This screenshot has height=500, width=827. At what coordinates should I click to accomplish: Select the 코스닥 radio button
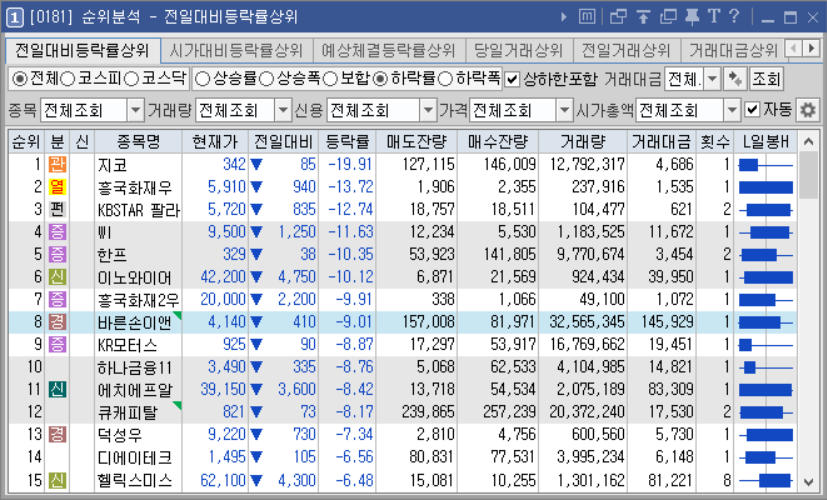tap(131, 79)
